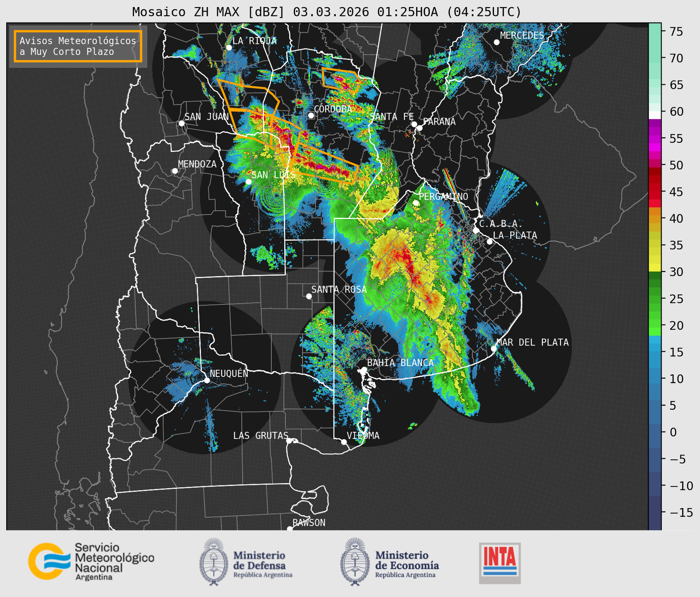The width and height of the screenshot is (700, 597).
Task: Click the orange warning polygon northeast of Córdoba
Action: pyautogui.click(x=340, y=79)
